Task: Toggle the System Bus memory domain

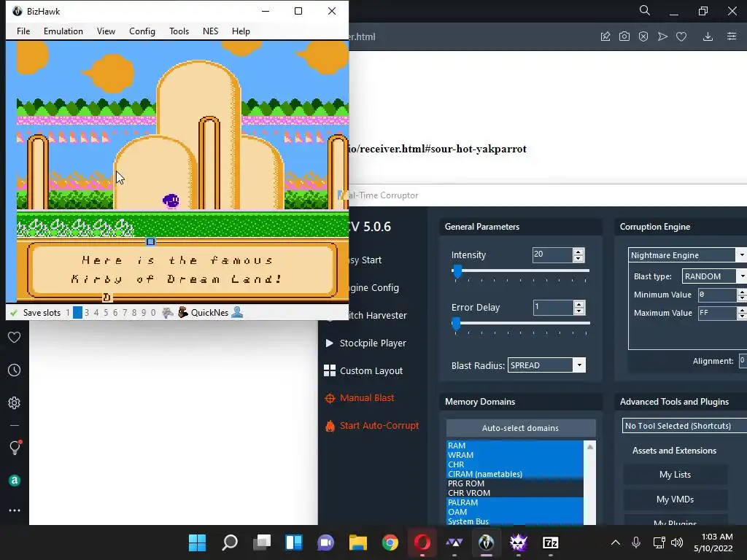Action: (514, 521)
